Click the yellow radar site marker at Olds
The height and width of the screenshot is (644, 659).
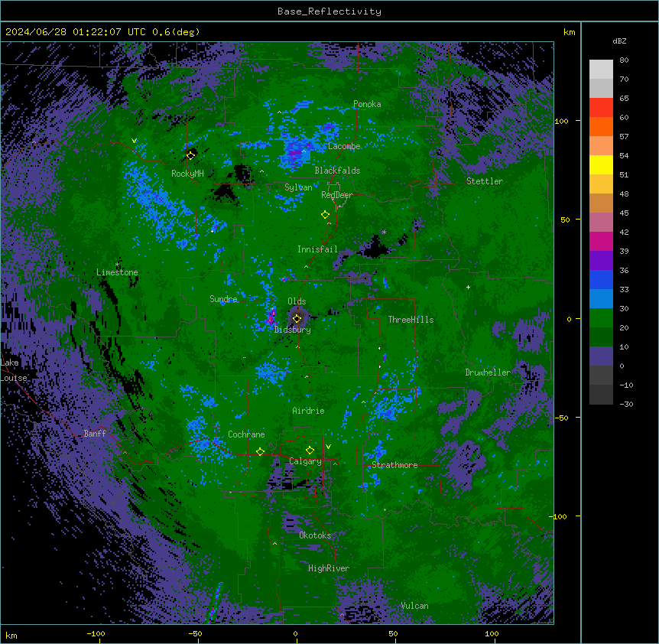(x=297, y=319)
